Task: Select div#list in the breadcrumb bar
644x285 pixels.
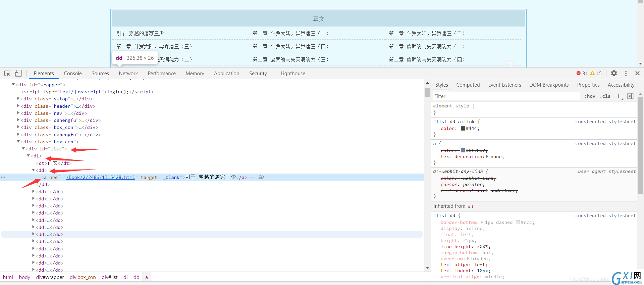Action: tap(110, 277)
